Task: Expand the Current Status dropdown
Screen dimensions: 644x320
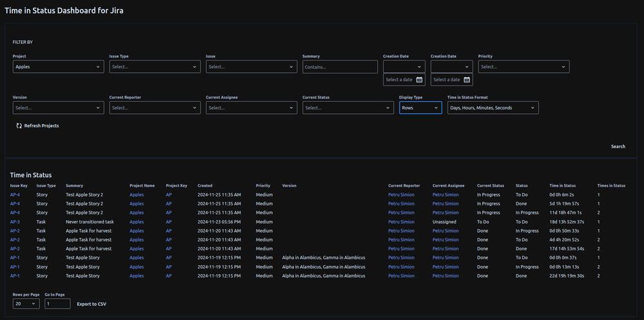Action: [347, 108]
